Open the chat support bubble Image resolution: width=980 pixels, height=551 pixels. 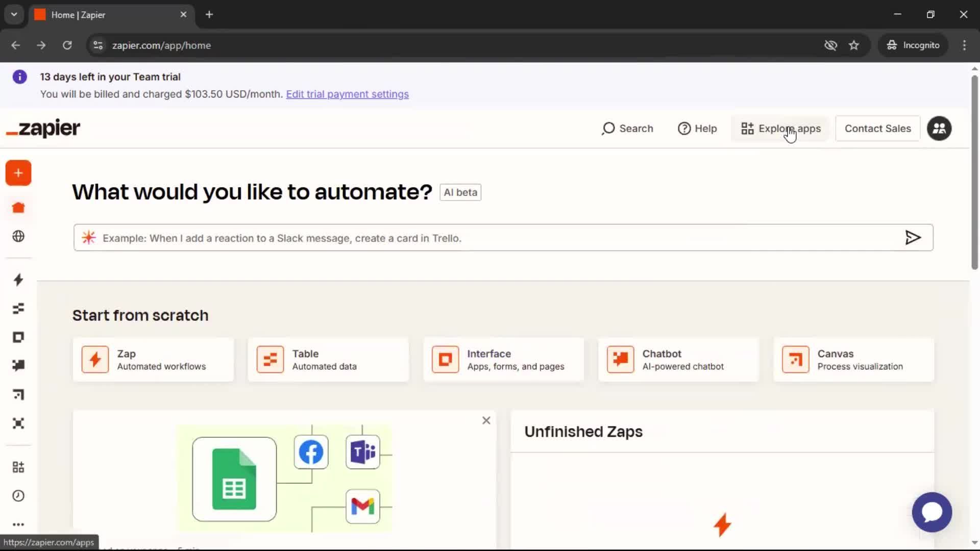click(932, 512)
